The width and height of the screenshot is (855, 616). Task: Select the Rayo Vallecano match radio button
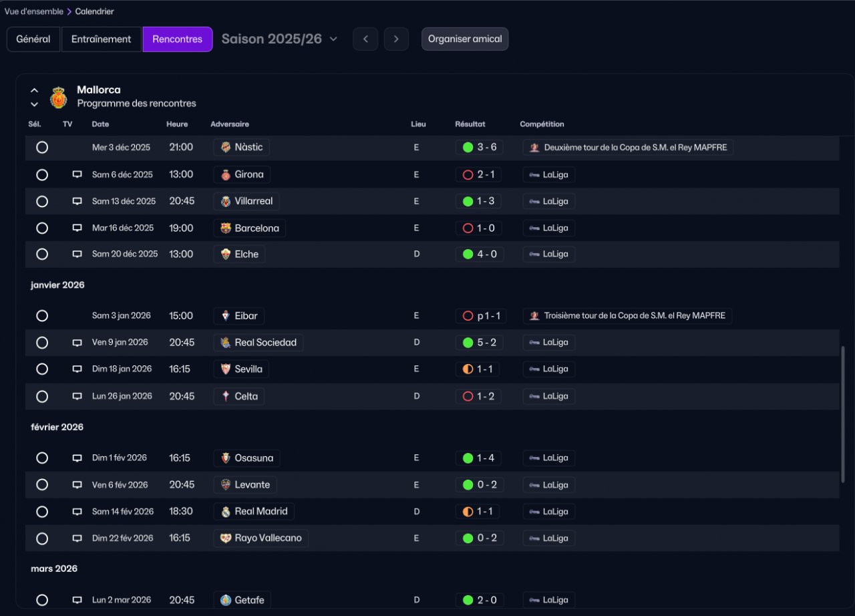42,538
